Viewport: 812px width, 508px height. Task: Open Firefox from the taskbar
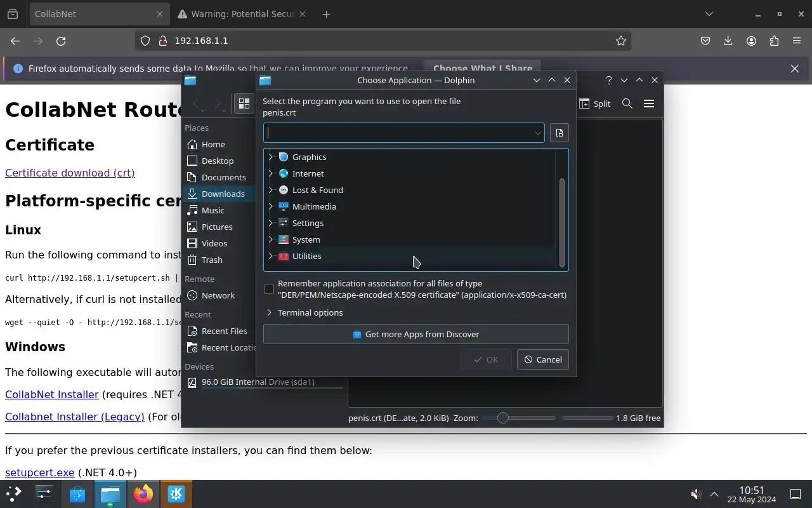click(143, 493)
